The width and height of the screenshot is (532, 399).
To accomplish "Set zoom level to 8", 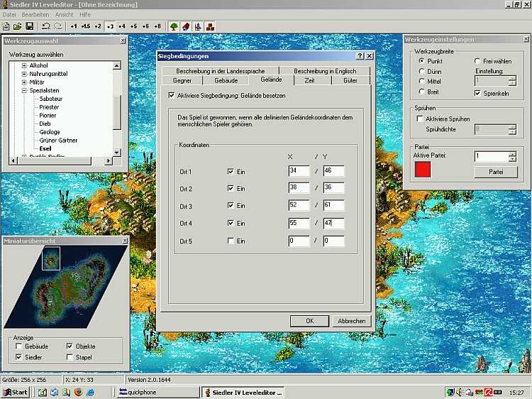I will click(x=157, y=26).
